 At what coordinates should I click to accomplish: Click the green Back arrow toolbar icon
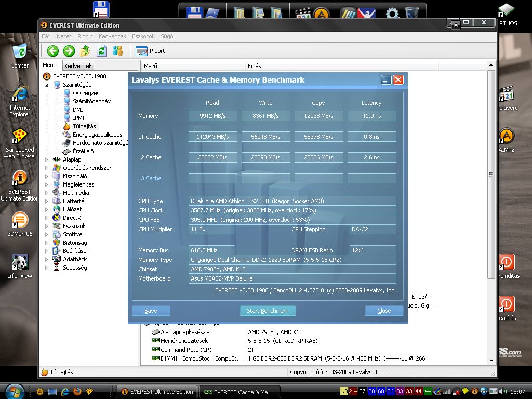pos(52,51)
